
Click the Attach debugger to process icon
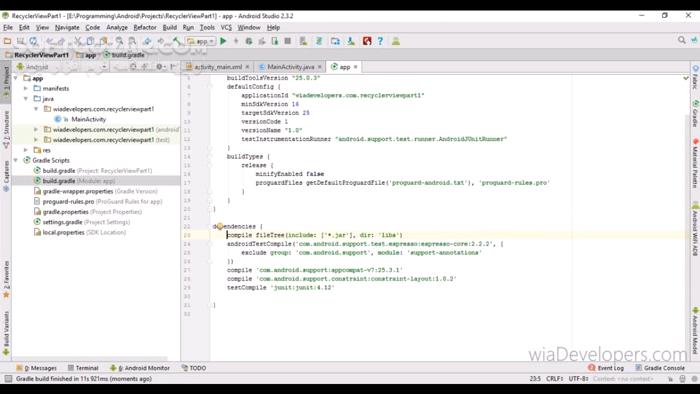275,41
